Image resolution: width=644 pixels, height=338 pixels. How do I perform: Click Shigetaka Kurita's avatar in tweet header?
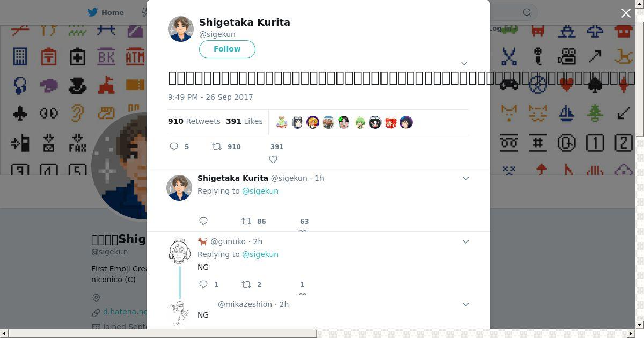[x=181, y=29]
